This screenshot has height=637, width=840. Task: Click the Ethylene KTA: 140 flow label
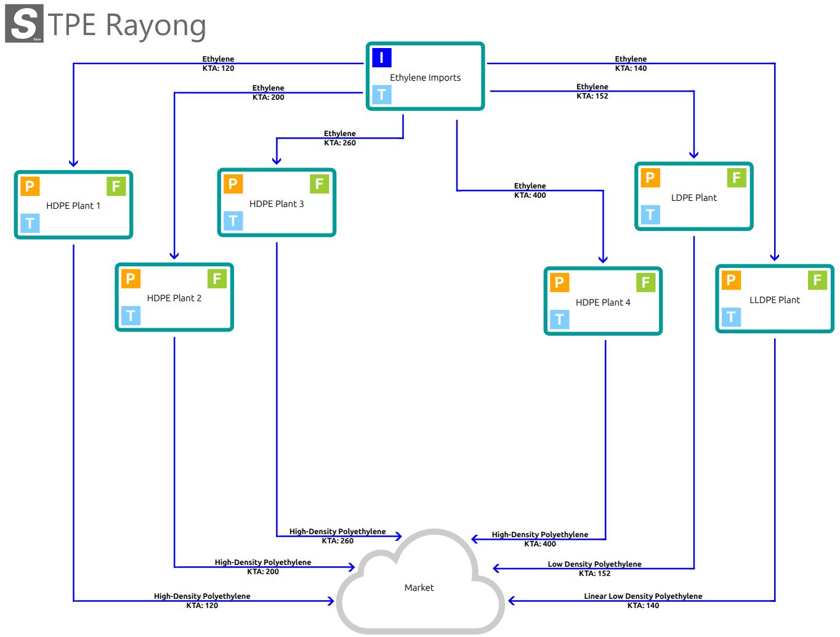[631, 63]
